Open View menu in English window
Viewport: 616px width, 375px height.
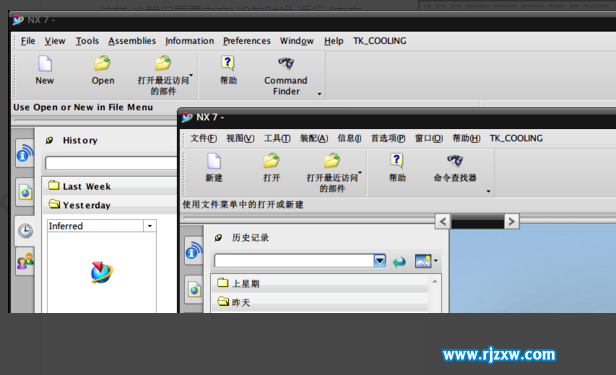click(55, 41)
